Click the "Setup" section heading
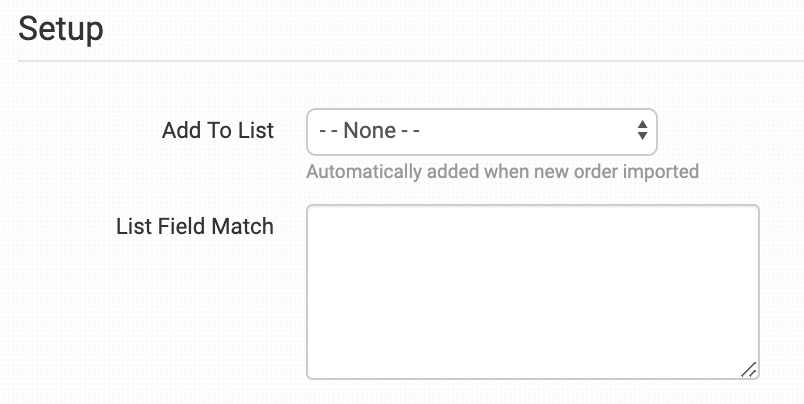The image size is (804, 404). (x=60, y=28)
